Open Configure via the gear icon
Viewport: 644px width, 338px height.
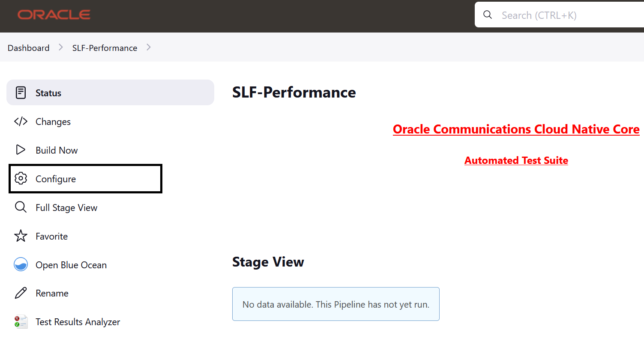[21, 178]
